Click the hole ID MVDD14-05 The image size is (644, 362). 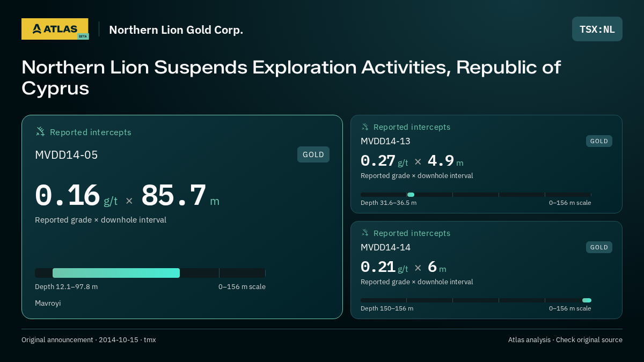coord(67,155)
